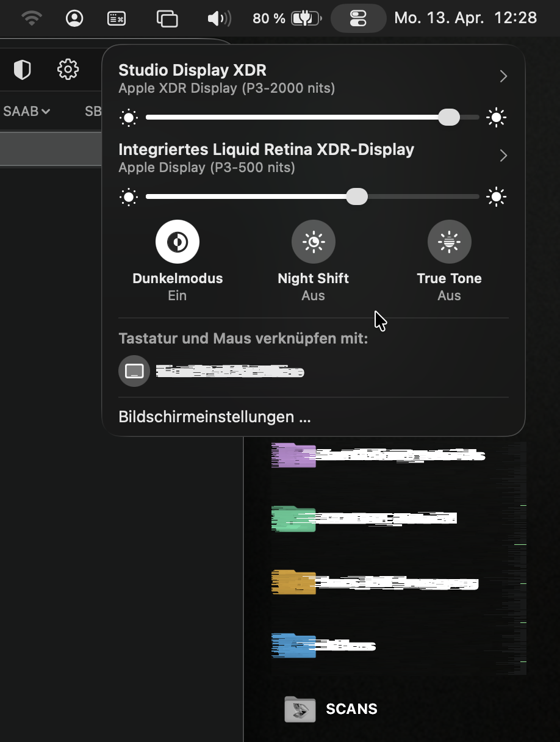This screenshot has height=742, width=560.
Task: Toggle Dunkelmodus off
Action: click(x=178, y=242)
